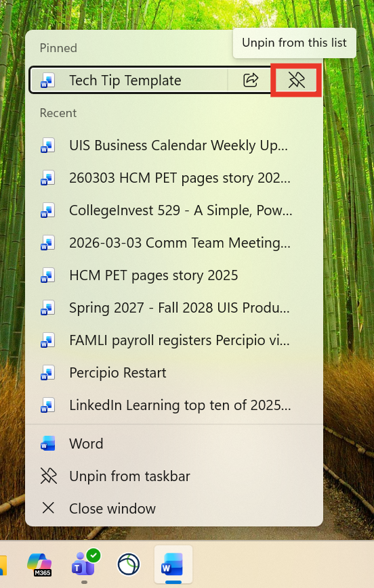Click the Word file icon beside Spring 2027
This screenshot has height=588, width=374.
[47, 308]
